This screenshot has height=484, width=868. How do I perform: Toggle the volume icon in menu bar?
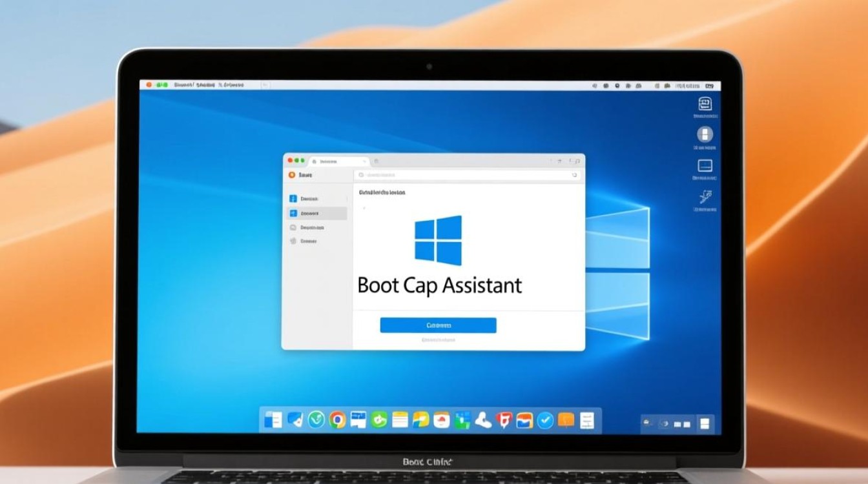(595, 85)
